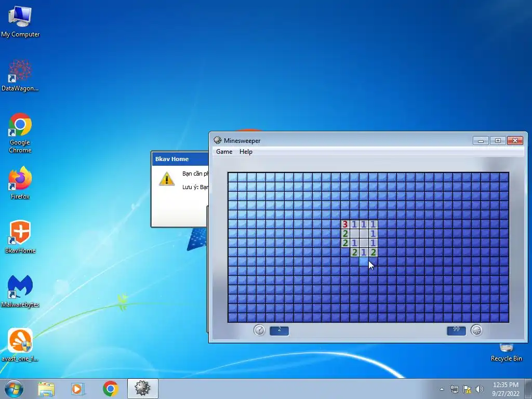Show hidden system tray icons
The width and height of the screenshot is (532, 399).
pyautogui.click(x=442, y=389)
